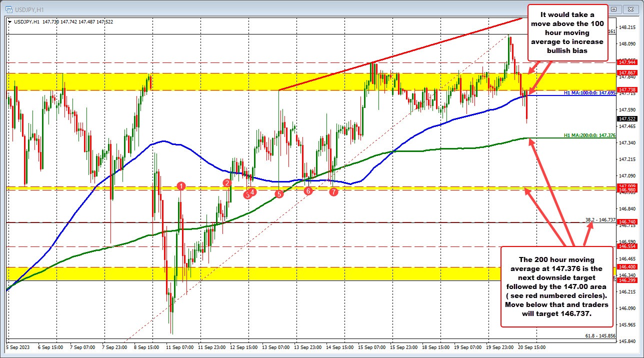Select red circle 7 at the 147.00 area
Image resolution: width=644 pixels, height=358 pixels.
click(333, 191)
